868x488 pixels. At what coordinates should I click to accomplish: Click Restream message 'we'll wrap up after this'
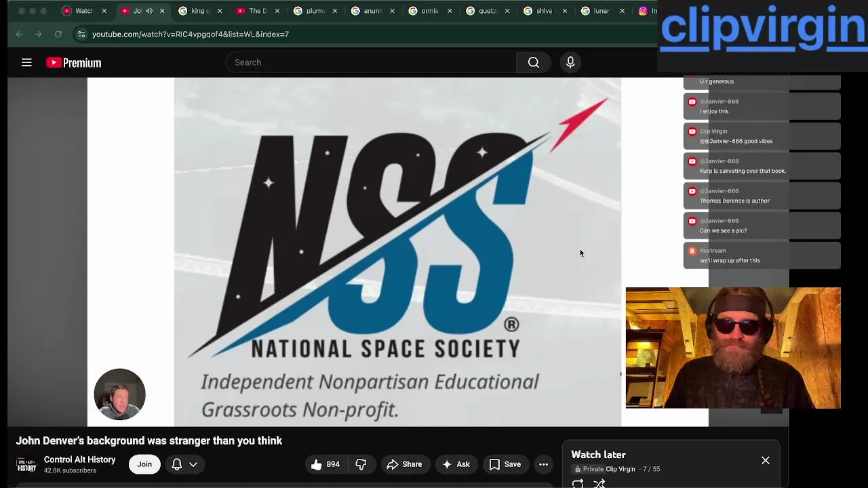[x=730, y=260]
